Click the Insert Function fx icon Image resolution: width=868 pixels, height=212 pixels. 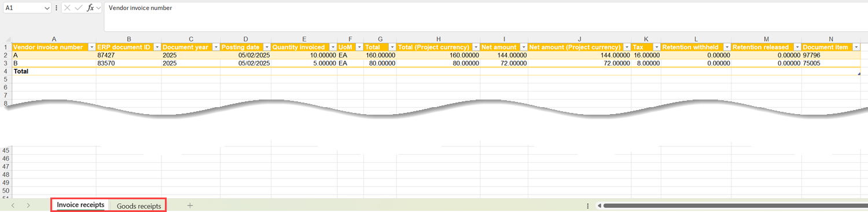90,8
